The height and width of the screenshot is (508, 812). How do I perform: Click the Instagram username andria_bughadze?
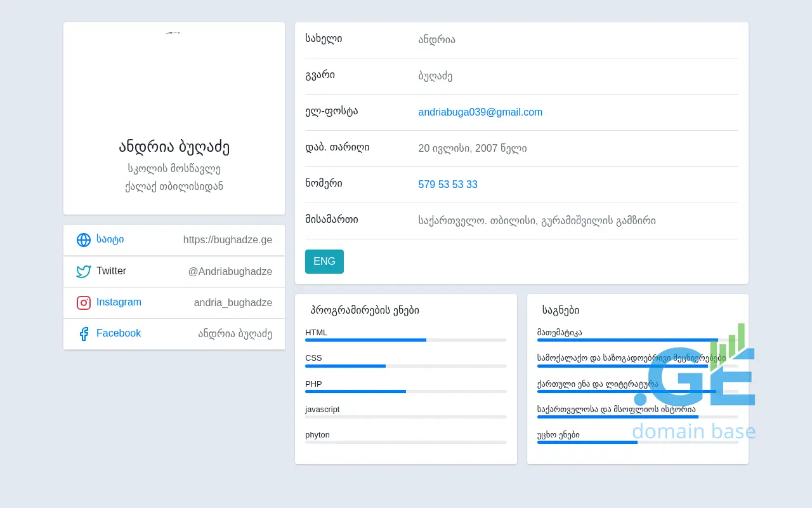233,303
